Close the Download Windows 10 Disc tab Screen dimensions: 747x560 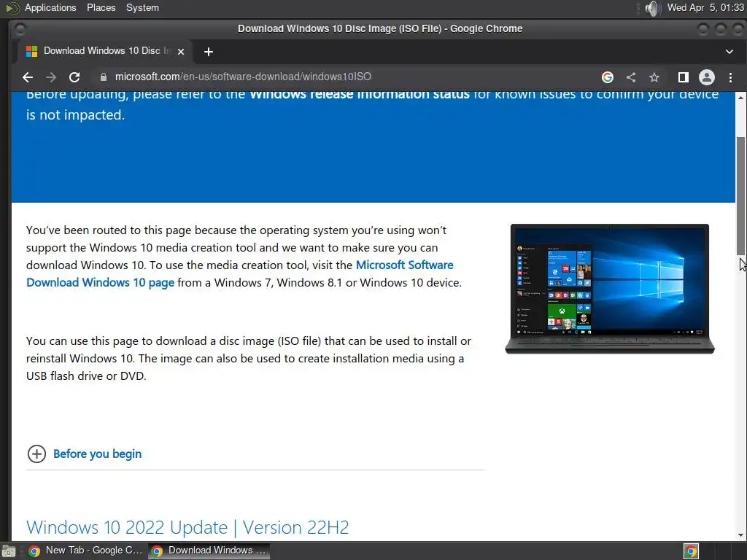tap(181, 52)
